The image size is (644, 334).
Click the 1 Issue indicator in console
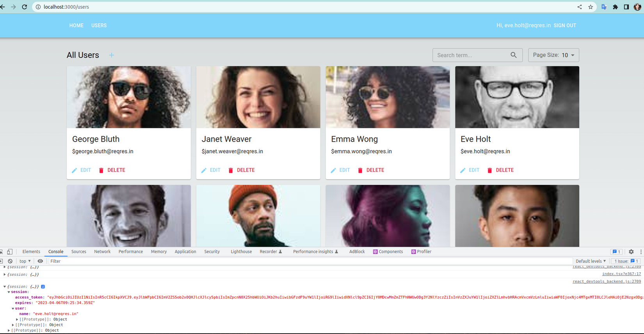pos(626,261)
